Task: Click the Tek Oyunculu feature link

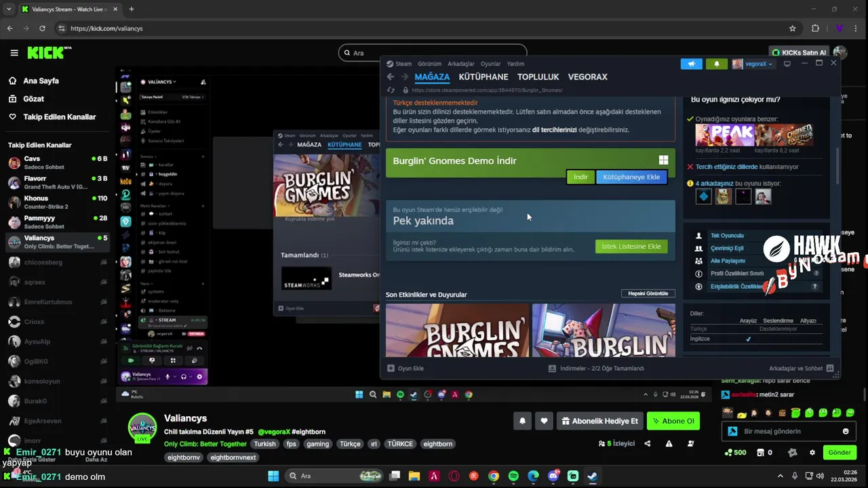Action: (x=727, y=235)
